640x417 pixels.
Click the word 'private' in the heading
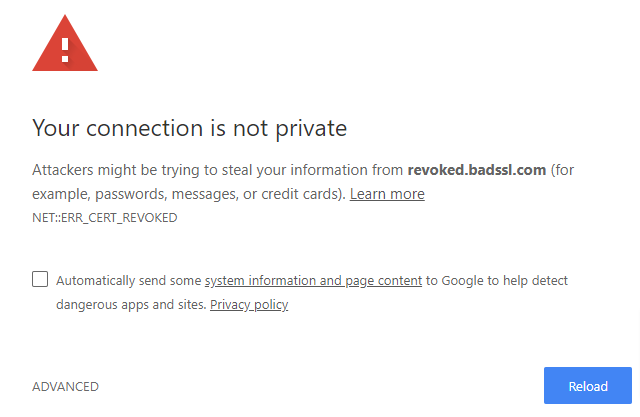point(311,129)
